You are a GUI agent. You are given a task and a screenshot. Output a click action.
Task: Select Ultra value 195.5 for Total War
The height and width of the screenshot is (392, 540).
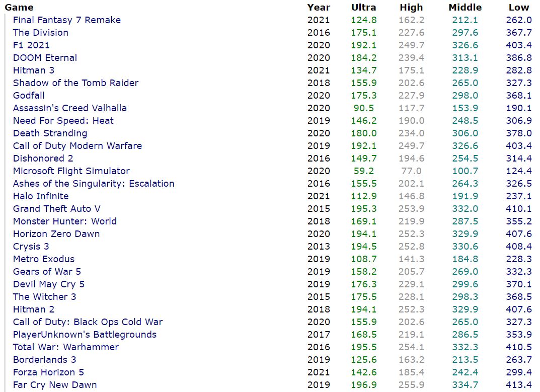tap(364, 347)
